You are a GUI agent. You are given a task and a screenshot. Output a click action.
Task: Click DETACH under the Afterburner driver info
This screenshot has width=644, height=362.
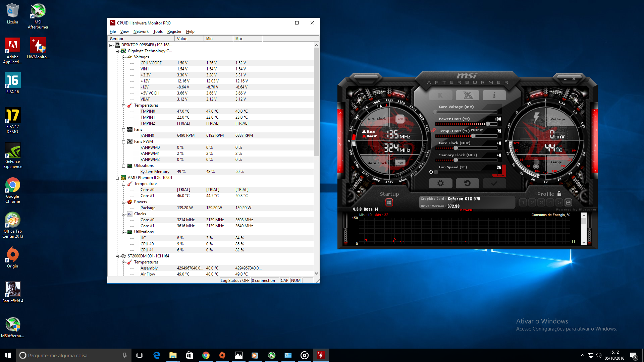pyautogui.click(x=466, y=210)
